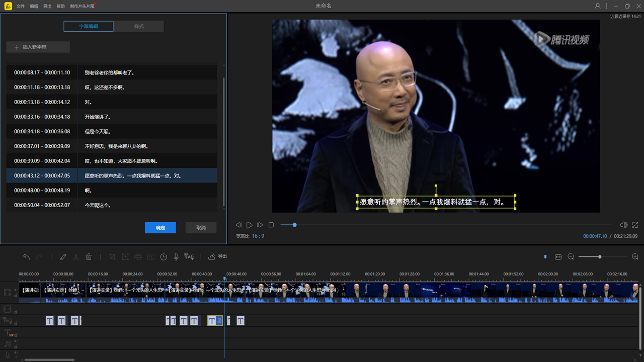
Task: Open the speech-to-text subtitle tool
Action: [189, 257]
